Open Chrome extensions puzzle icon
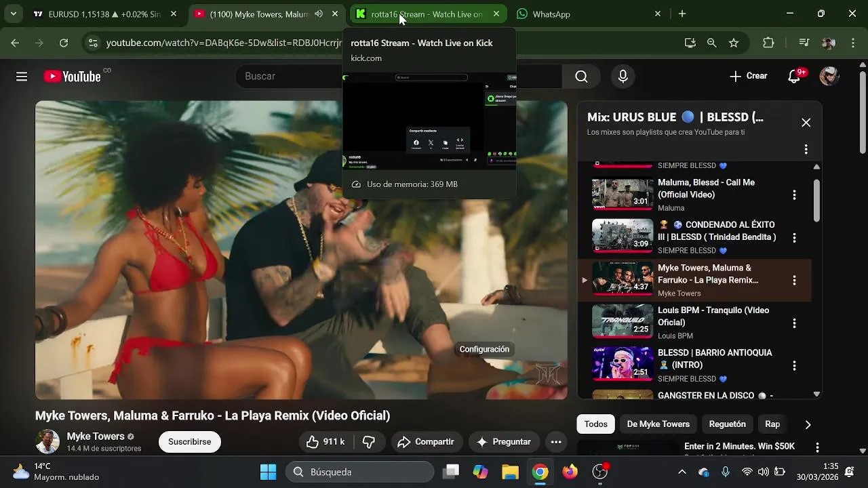This screenshot has width=868, height=488. (x=768, y=43)
